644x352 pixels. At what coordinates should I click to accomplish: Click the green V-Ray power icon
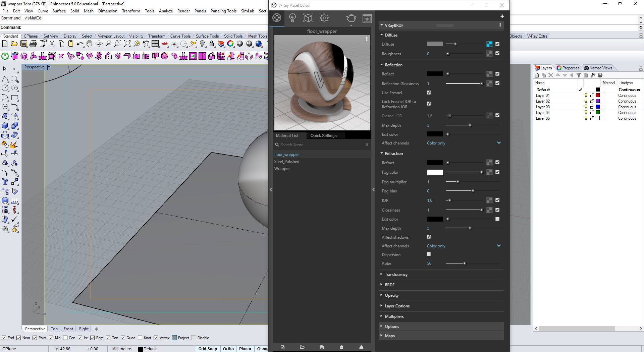[5, 56]
